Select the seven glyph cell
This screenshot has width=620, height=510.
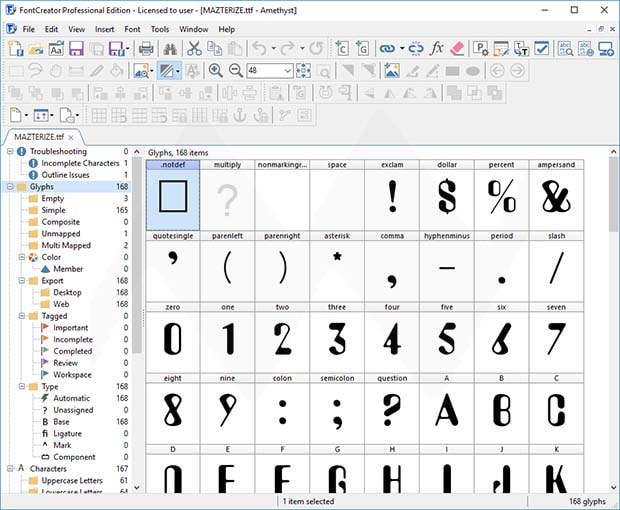[556, 338]
